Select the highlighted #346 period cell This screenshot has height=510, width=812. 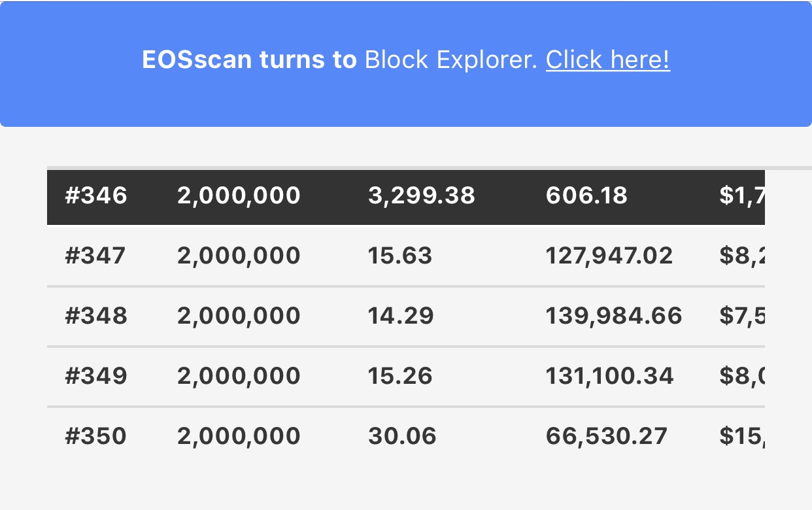click(96, 195)
